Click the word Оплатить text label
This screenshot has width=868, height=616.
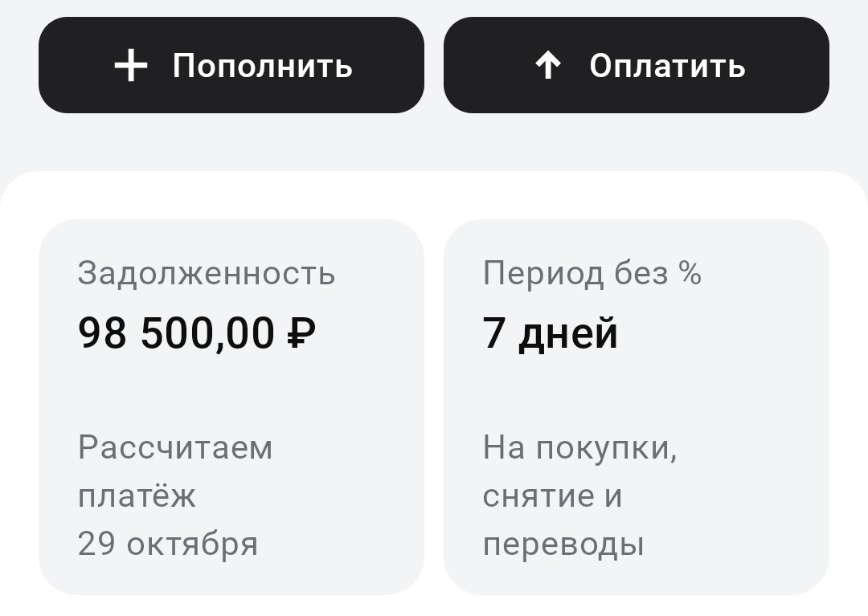666,65
